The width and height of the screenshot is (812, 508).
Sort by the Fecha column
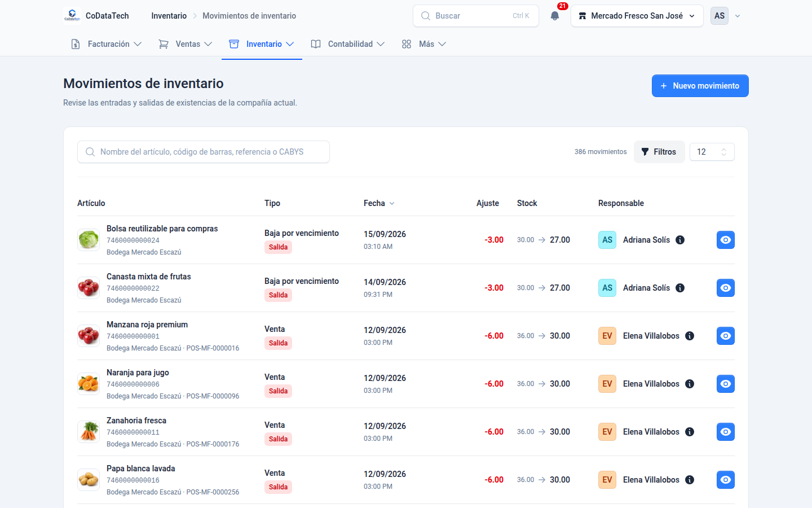point(379,203)
